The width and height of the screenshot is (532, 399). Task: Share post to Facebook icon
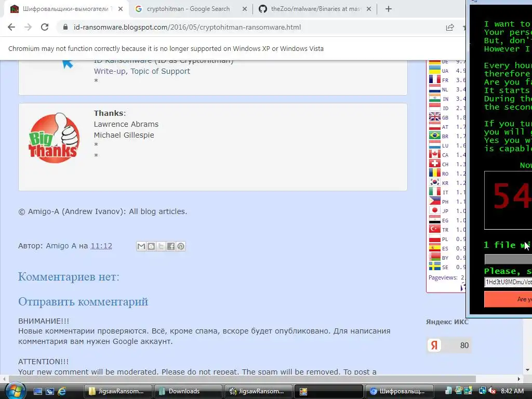point(170,246)
